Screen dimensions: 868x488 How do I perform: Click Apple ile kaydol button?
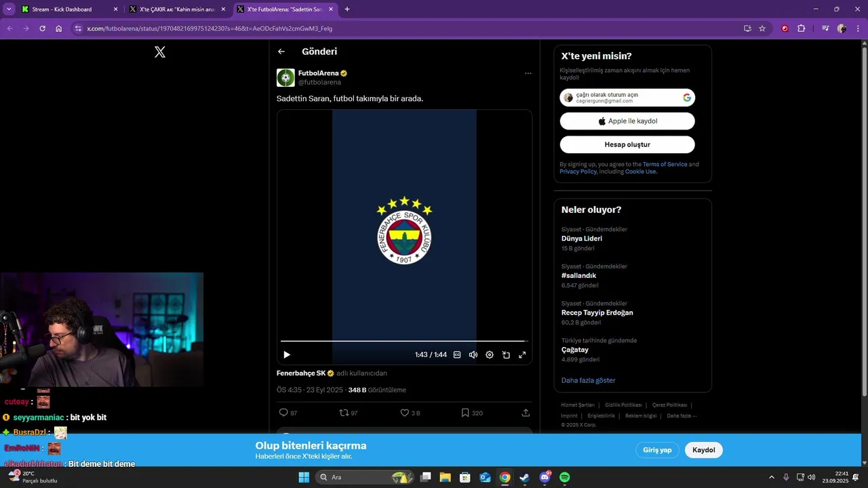[627, 121]
